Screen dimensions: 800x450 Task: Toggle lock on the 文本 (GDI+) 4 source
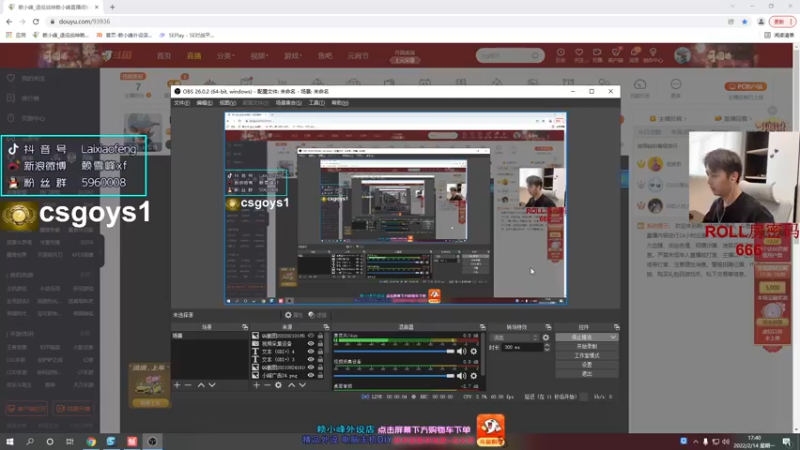coord(320,352)
